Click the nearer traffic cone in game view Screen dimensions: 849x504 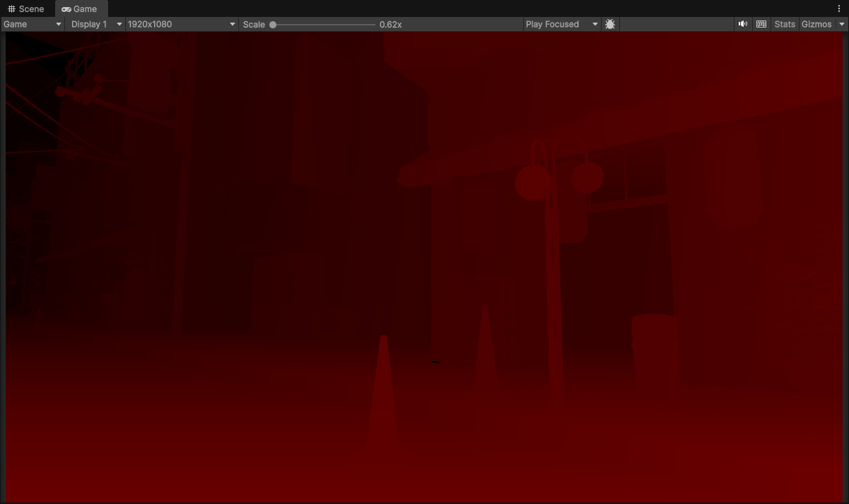click(x=383, y=396)
